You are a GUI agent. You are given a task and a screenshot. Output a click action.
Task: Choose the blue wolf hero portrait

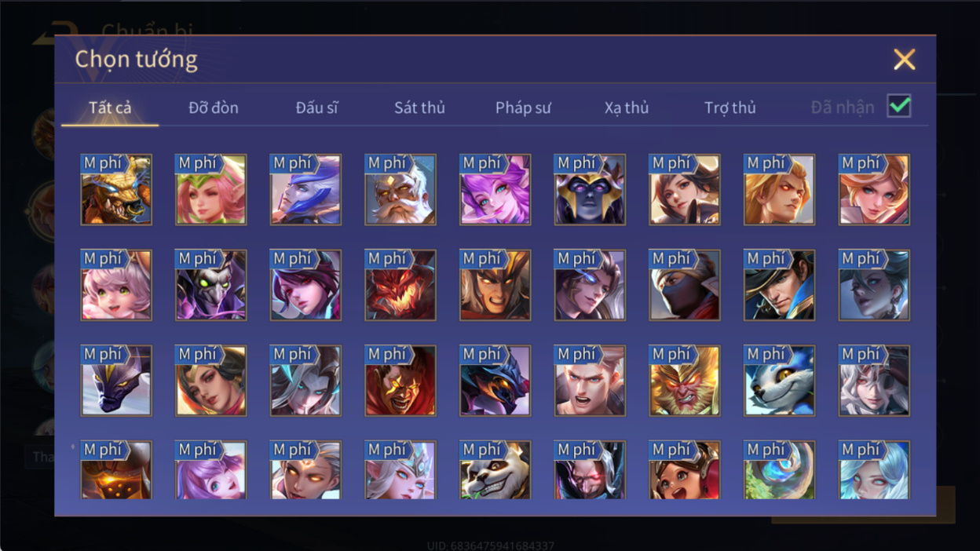tap(780, 381)
